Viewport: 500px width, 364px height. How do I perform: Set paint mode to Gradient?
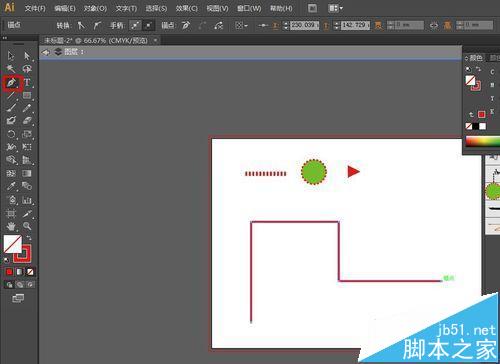[x=20, y=272]
